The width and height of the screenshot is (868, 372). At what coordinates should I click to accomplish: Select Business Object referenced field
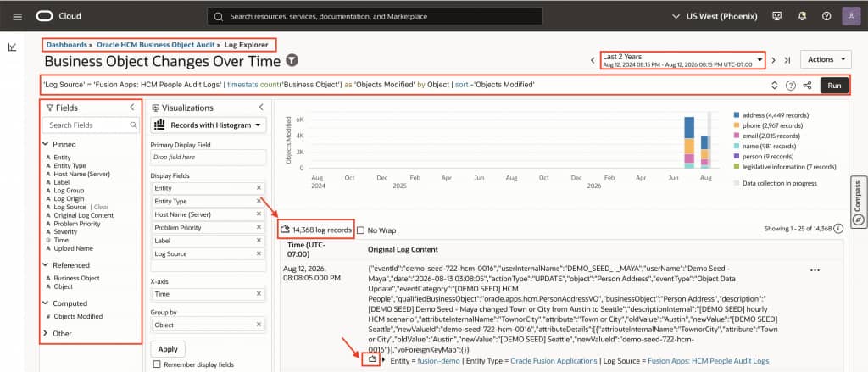point(77,279)
